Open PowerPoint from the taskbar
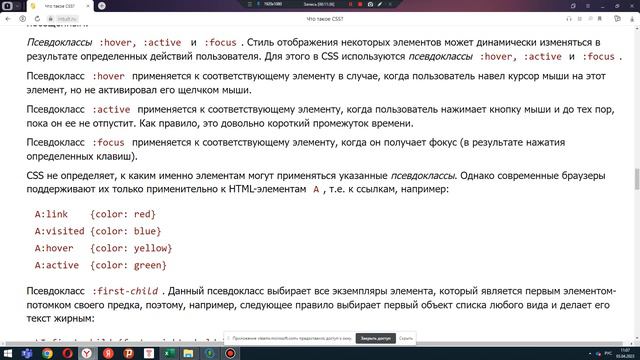 point(129,353)
